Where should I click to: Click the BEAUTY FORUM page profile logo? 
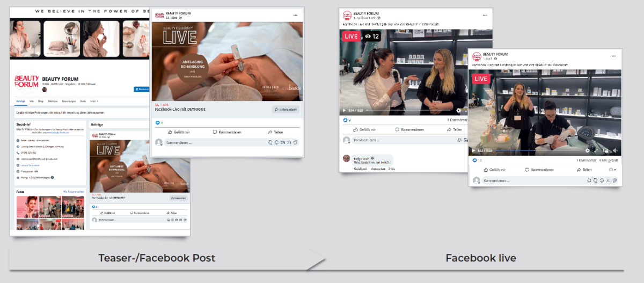pos(27,82)
